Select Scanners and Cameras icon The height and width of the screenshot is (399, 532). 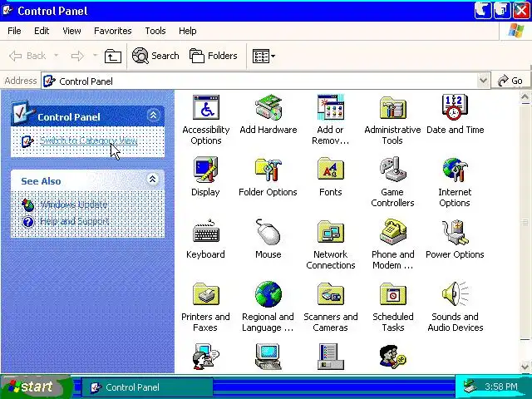click(331, 293)
